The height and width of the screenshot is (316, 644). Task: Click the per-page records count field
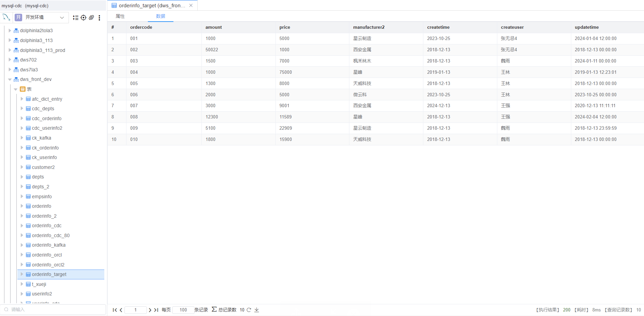(183, 310)
